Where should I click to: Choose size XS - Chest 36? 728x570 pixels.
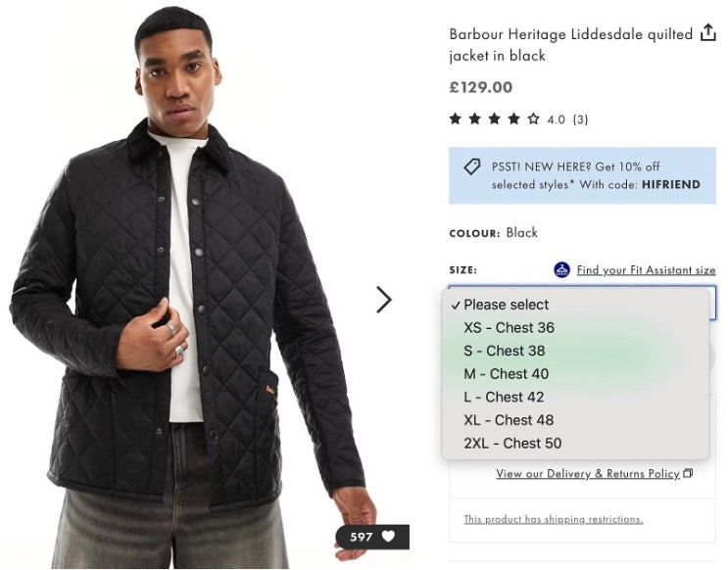[x=509, y=328]
